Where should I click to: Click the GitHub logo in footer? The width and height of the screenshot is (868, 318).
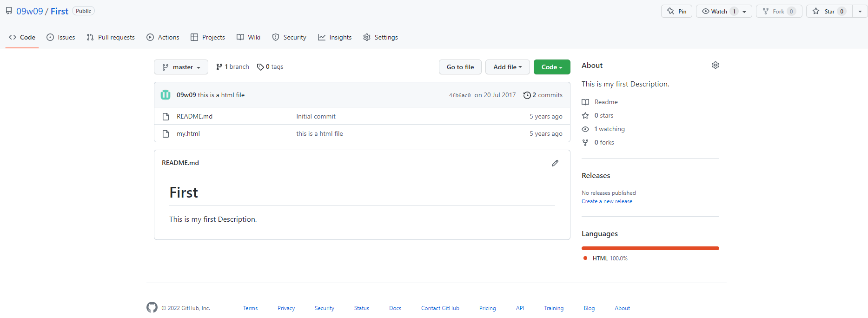click(x=152, y=308)
